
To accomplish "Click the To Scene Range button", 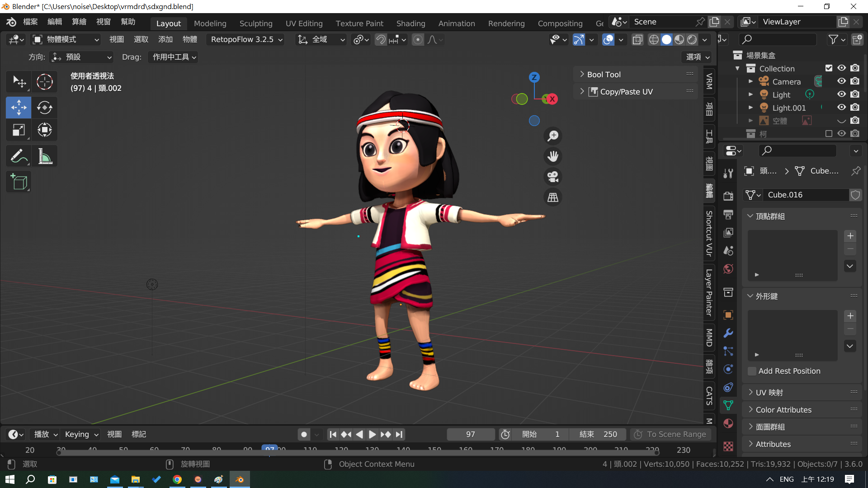I will [x=670, y=434].
